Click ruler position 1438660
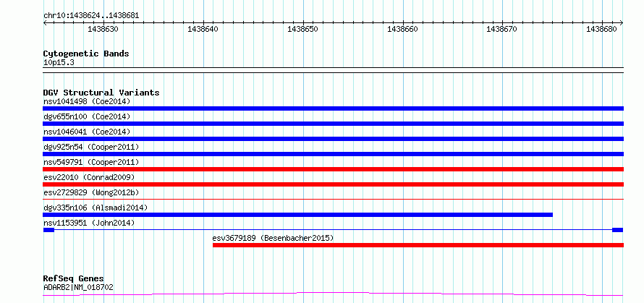Screen dimensions: 644x303 coord(403,29)
